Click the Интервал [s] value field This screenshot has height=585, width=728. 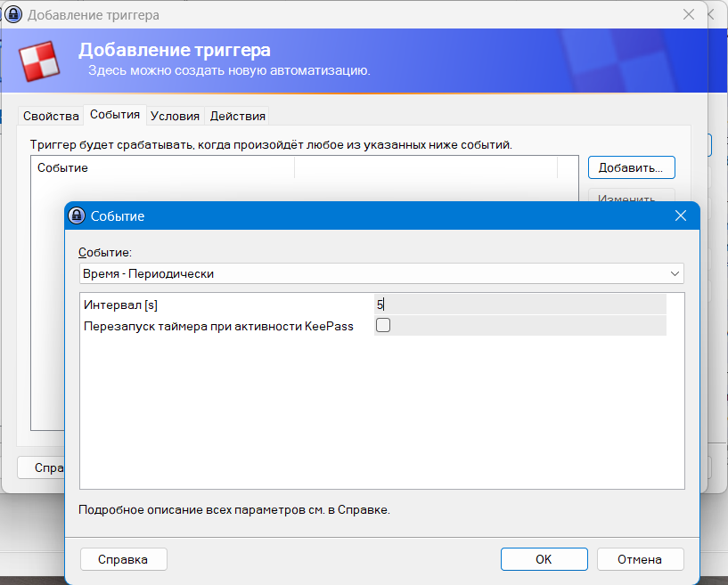[x=520, y=305]
